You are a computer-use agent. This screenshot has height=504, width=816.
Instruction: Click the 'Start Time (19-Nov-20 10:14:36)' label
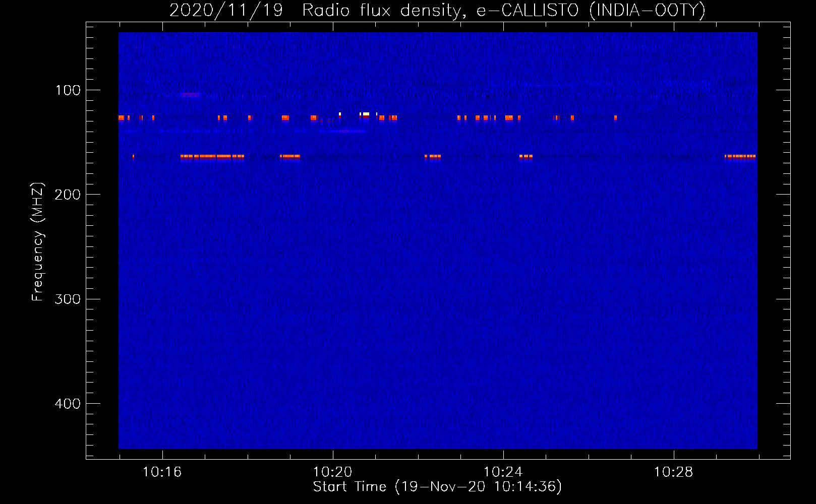click(x=437, y=487)
